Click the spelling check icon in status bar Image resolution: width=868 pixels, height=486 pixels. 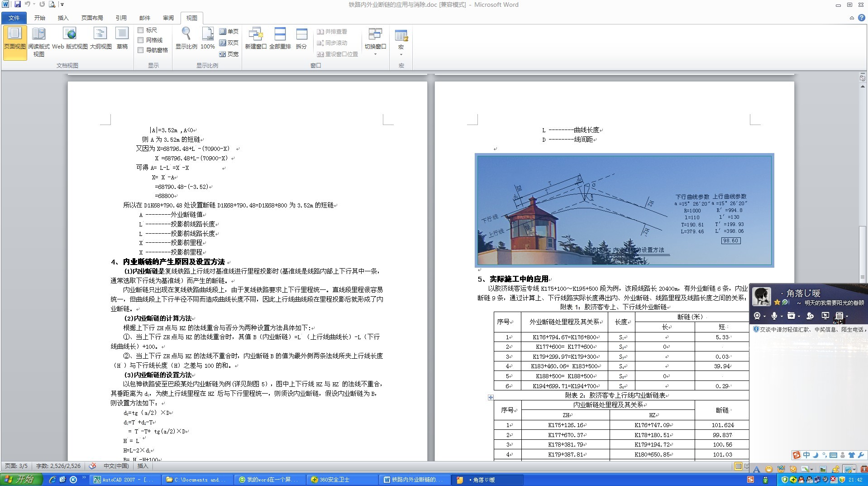pos(92,466)
